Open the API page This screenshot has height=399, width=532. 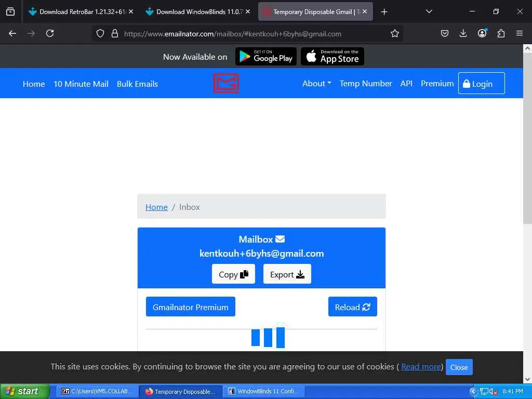[x=406, y=84]
